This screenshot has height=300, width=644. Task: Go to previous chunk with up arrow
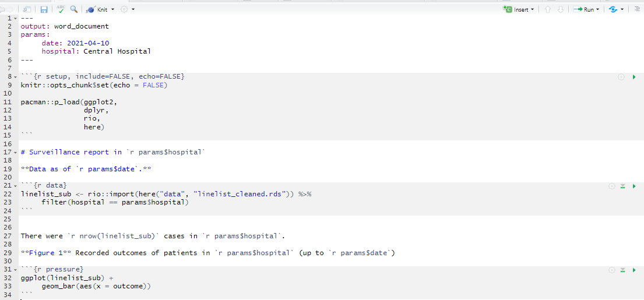click(547, 9)
